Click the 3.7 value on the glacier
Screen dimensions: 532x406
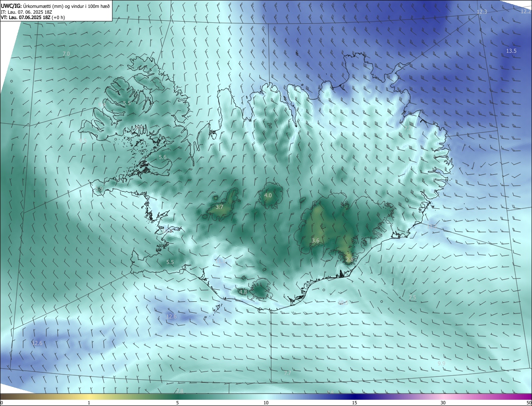coord(219,207)
